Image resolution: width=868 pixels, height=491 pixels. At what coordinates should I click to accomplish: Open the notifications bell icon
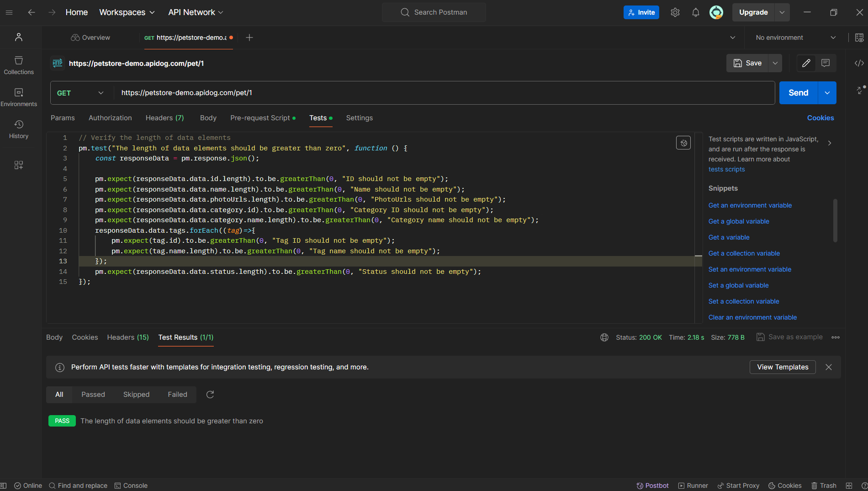point(696,12)
